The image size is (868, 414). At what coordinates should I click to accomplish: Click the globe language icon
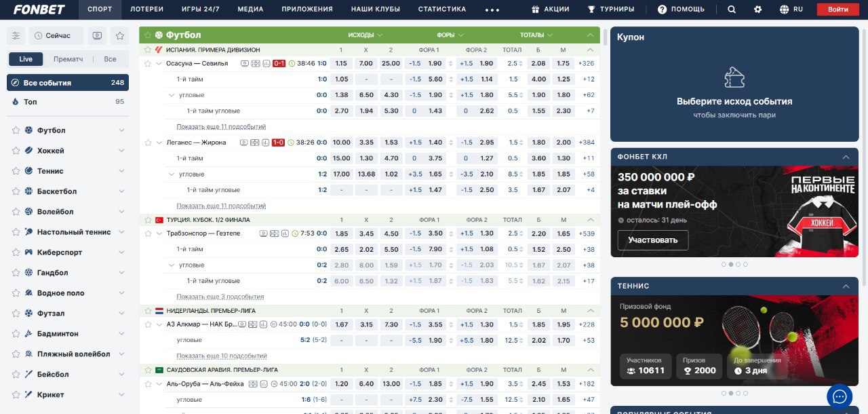[785, 10]
